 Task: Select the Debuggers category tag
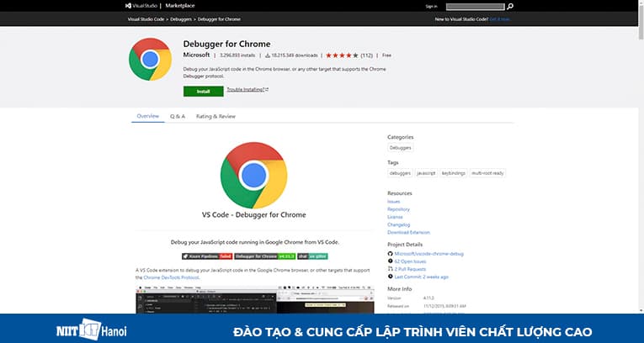pos(401,148)
